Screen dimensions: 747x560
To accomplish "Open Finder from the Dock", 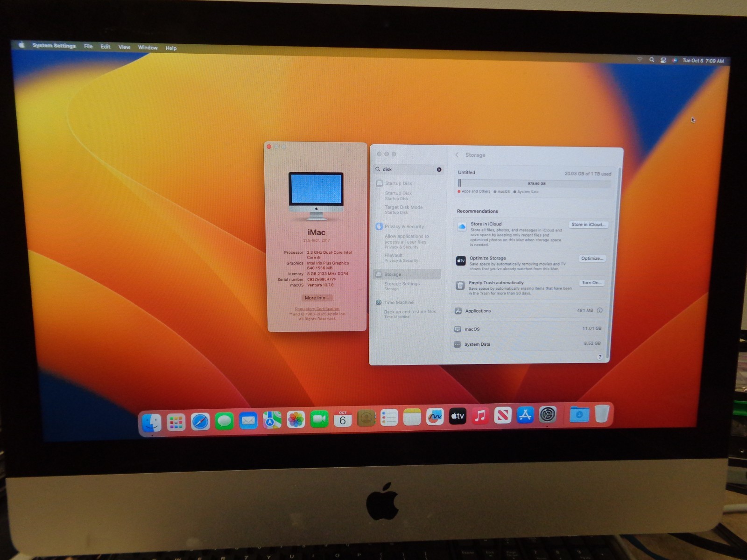I will tap(152, 423).
